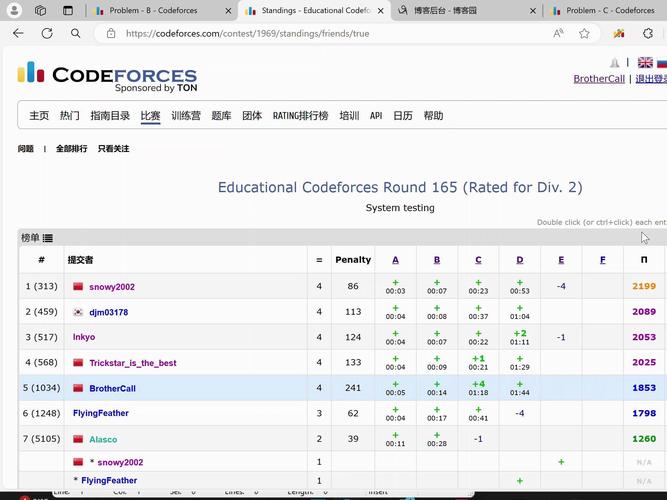Open BrotherCall profile in standings row
Screen dimensions: 667x500
pyautogui.click(x=112, y=389)
